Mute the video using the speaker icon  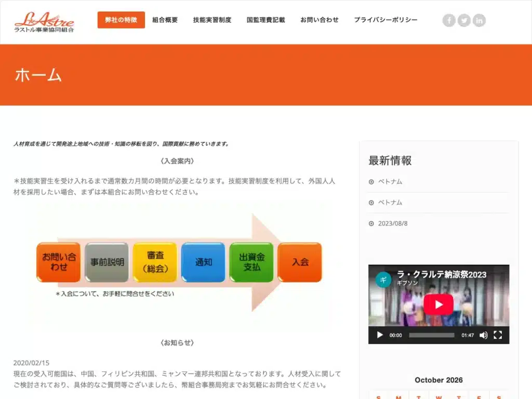click(483, 335)
